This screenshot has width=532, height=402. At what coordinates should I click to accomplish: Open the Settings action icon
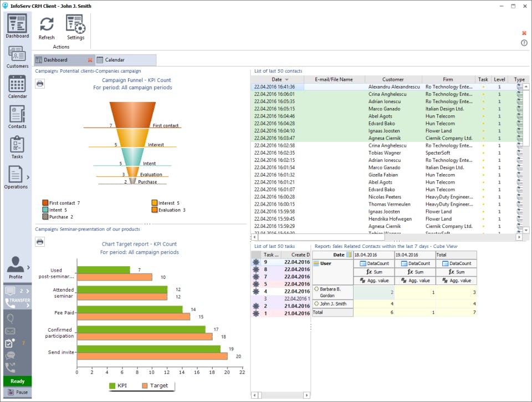[x=75, y=28]
